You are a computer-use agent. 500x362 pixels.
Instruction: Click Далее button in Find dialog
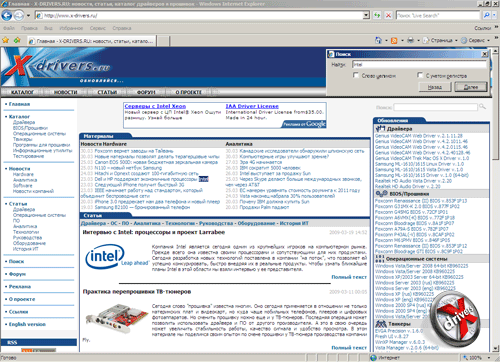pos(471,87)
